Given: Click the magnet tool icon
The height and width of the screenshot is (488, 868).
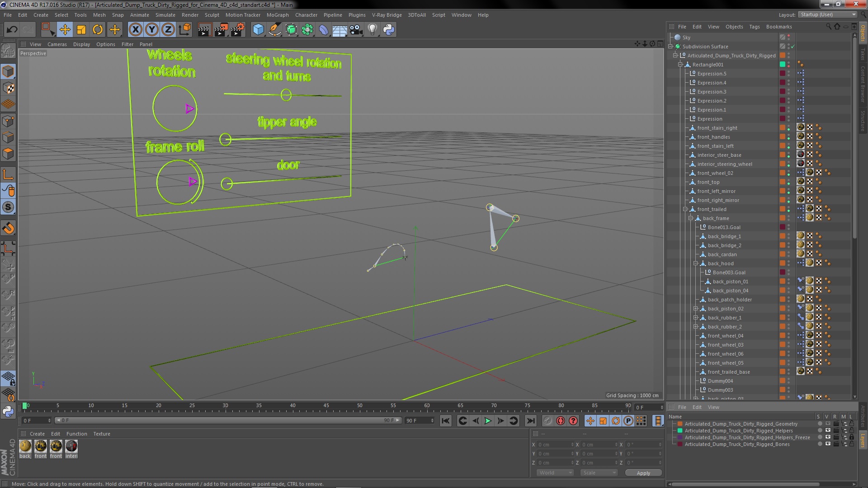Looking at the screenshot, I should pos(8,228).
